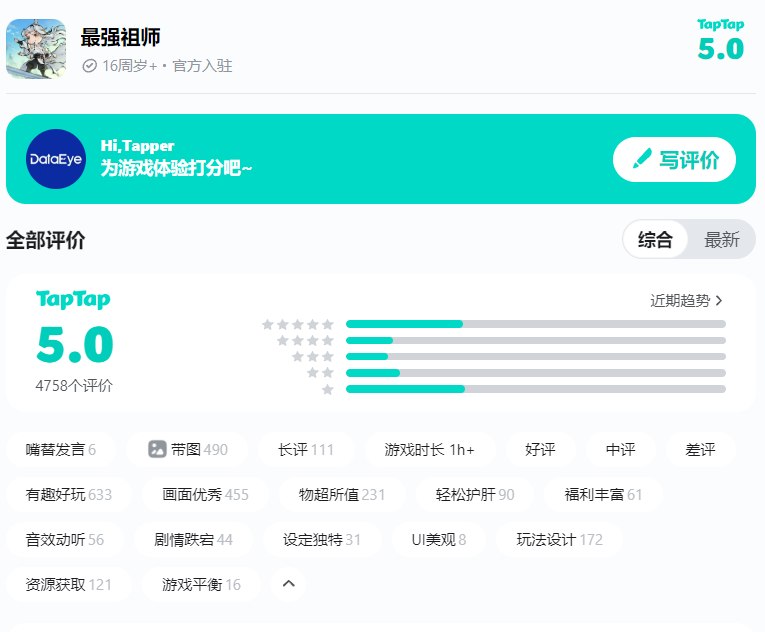Switch review sorting to 综合
765x632 pixels.
pos(655,240)
